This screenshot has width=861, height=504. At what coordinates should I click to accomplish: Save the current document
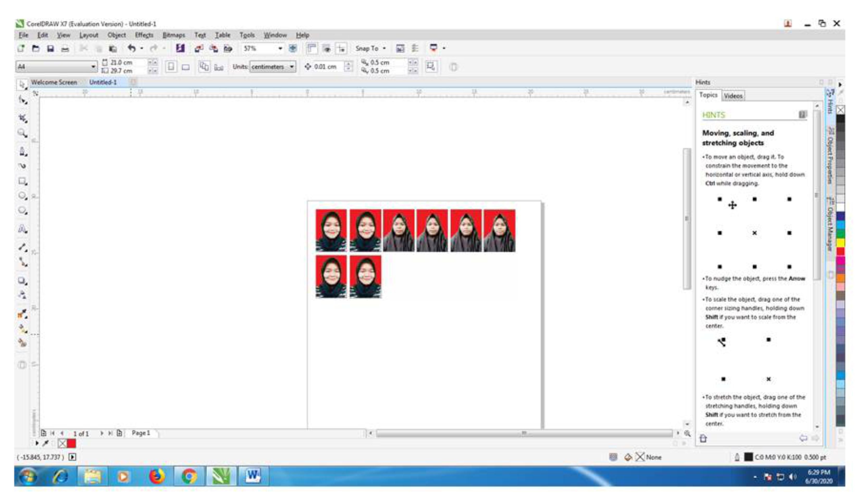point(51,48)
